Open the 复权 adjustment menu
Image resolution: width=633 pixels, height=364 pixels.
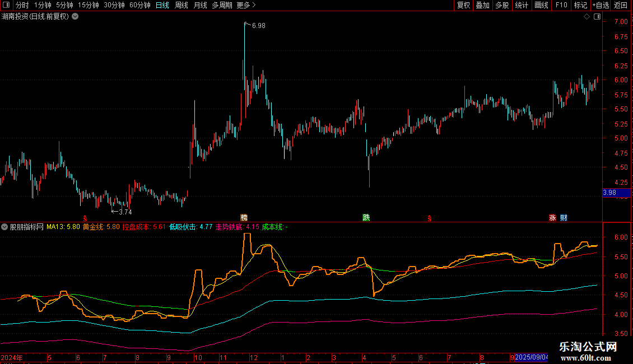pyautogui.click(x=463, y=5)
